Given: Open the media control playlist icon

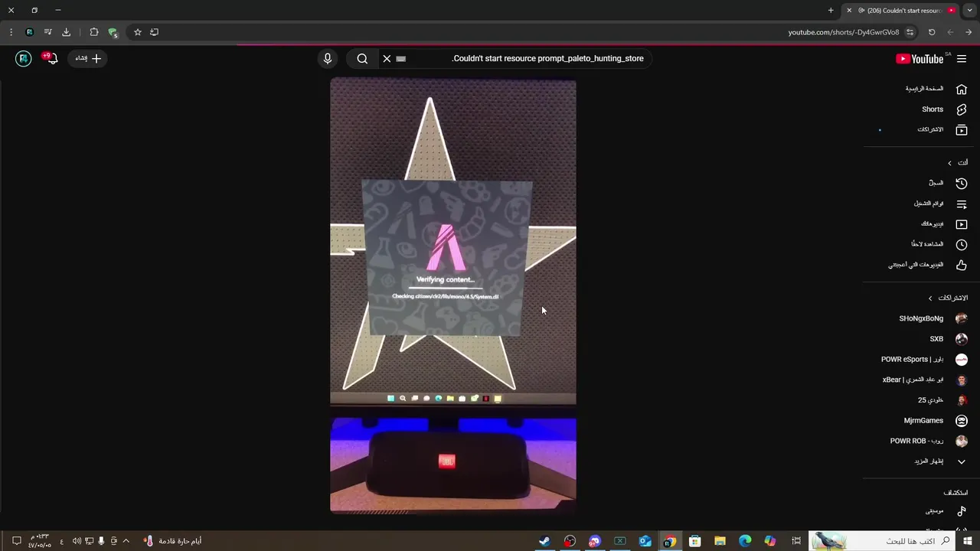Looking at the screenshot, I should tap(47, 32).
